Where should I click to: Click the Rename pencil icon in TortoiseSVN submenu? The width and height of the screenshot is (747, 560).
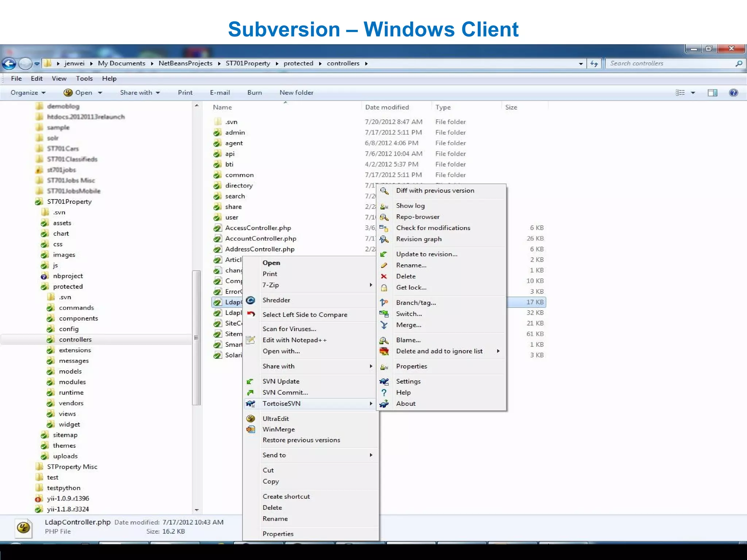point(384,265)
